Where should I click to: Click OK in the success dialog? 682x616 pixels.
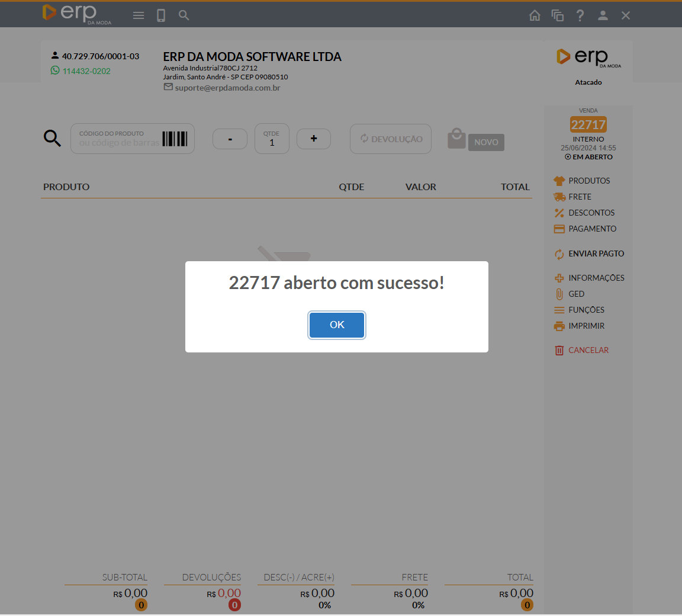coord(336,325)
